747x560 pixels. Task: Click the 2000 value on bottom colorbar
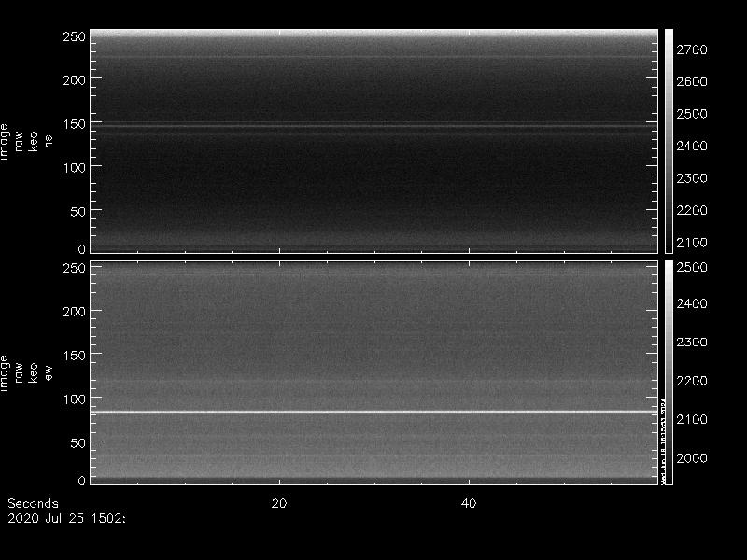tap(698, 458)
